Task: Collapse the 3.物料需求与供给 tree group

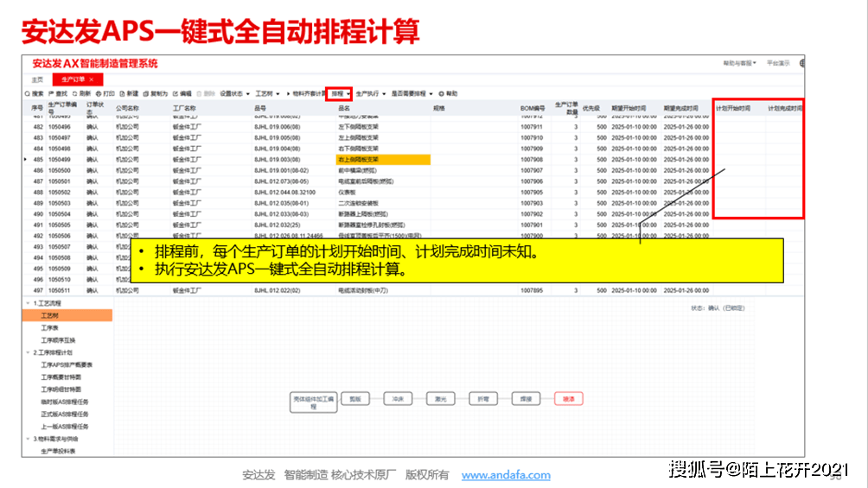Action: pyautogui.click(x=29, y=439)
